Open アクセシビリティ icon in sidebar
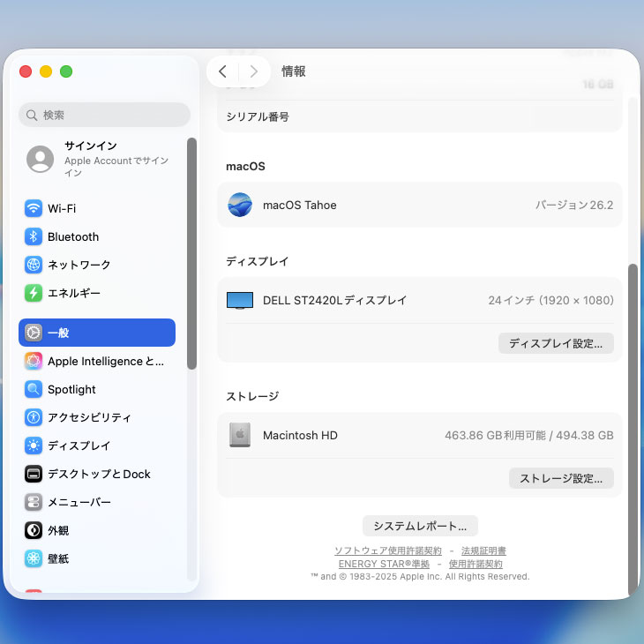This screenshot has width=644, height=644. [34, 417]
